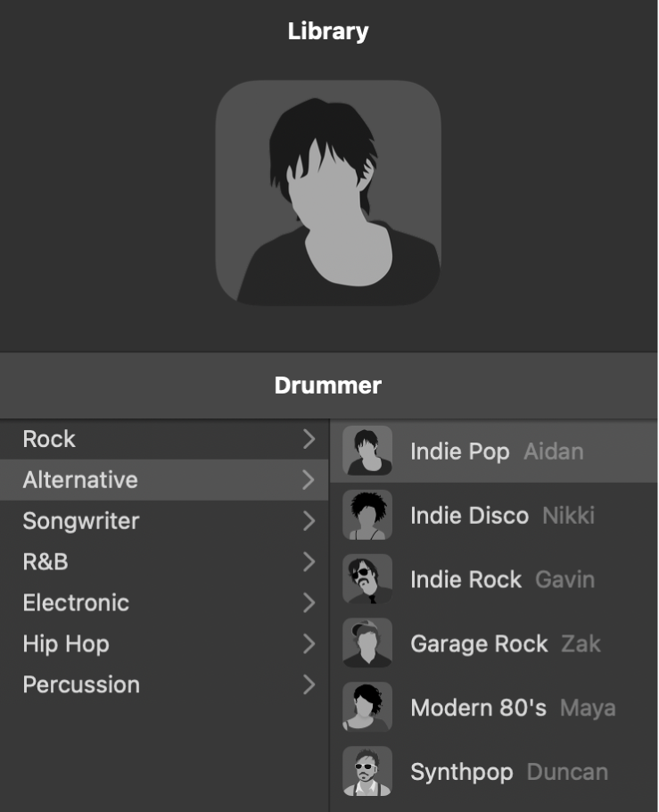Expand the Rock genre chevron

coord(311,439)
